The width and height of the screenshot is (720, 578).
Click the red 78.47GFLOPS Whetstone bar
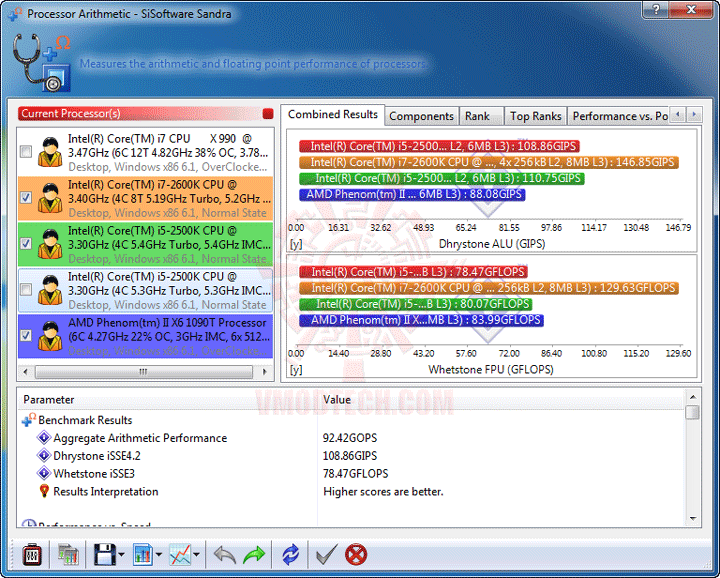point(414,272)
